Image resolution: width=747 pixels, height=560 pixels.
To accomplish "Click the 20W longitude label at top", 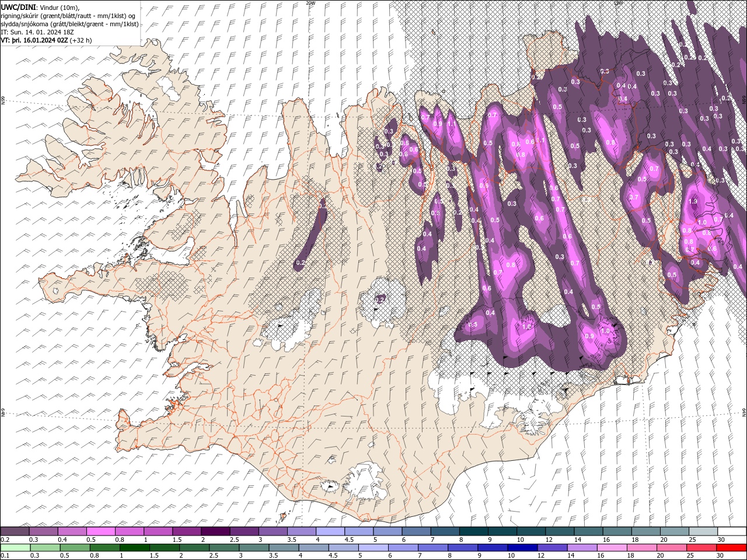I will pos(310,3).
